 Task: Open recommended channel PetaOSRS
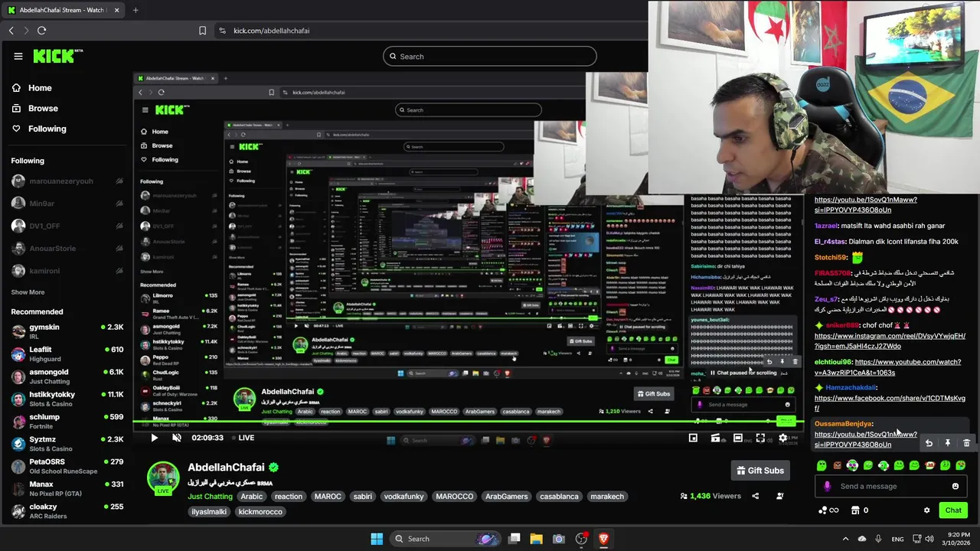coord(67,466)
